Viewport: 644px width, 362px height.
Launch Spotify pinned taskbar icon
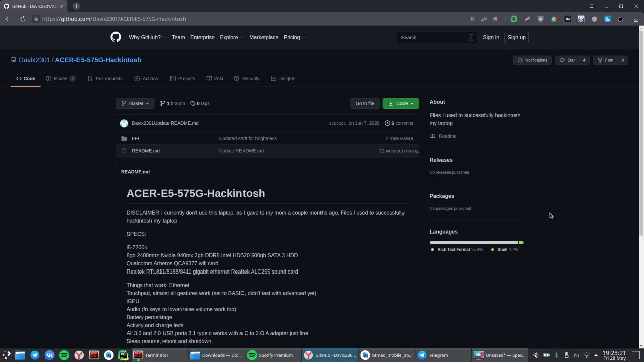click(64, 355)
